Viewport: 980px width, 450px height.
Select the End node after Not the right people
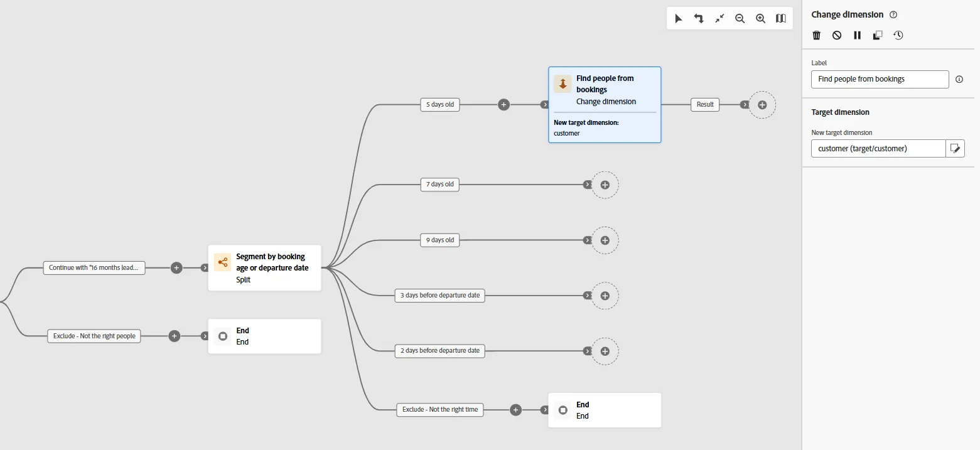264,336
